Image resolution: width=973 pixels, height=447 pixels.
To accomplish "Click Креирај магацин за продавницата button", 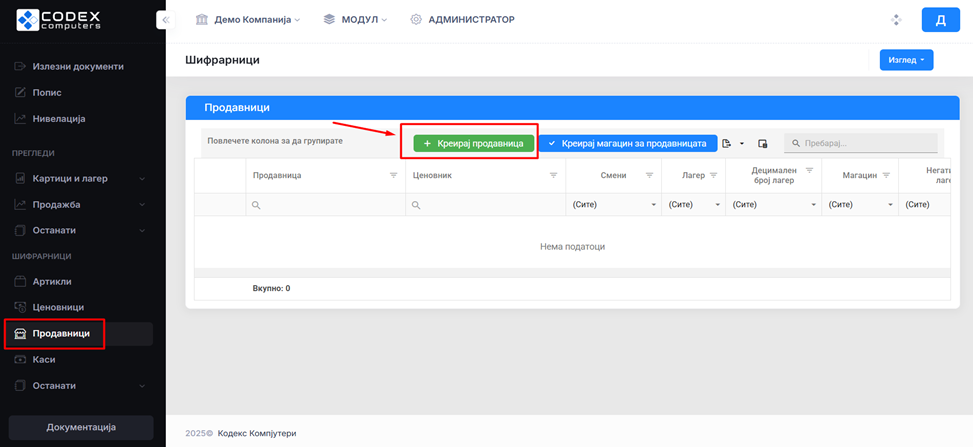I will click(627, 143).
